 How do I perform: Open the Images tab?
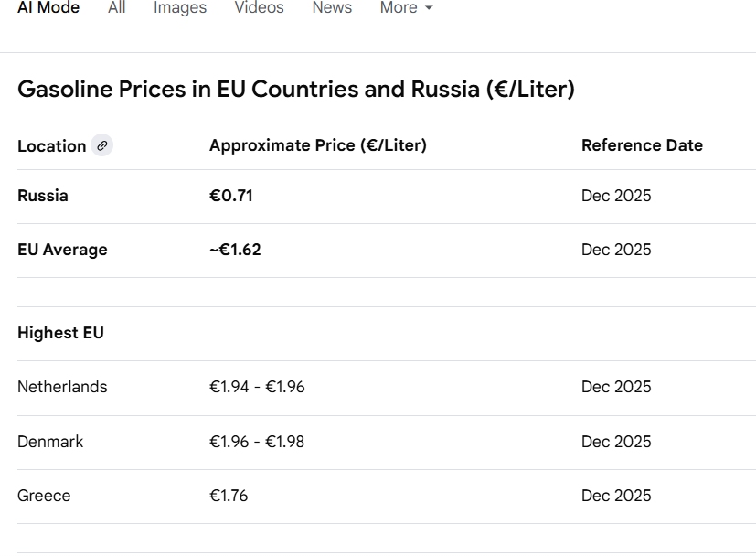(180, 8)
